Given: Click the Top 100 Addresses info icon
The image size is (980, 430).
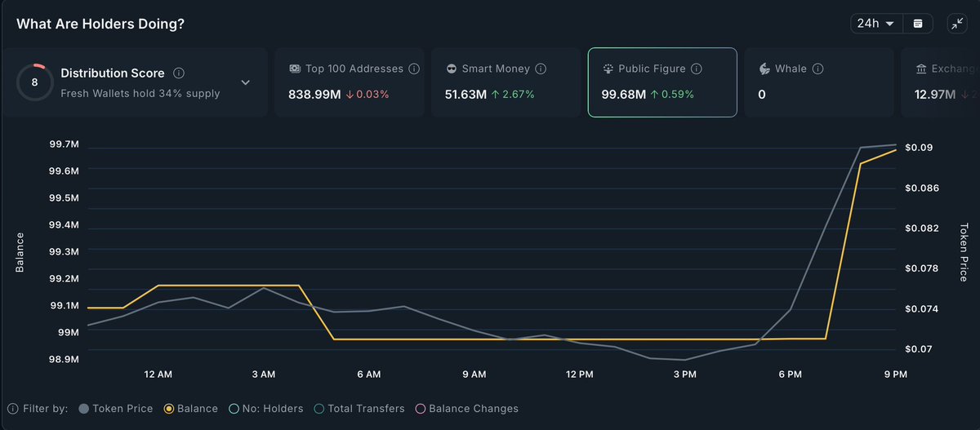Looking at the screenshot, I should click(x=414, y=69).
